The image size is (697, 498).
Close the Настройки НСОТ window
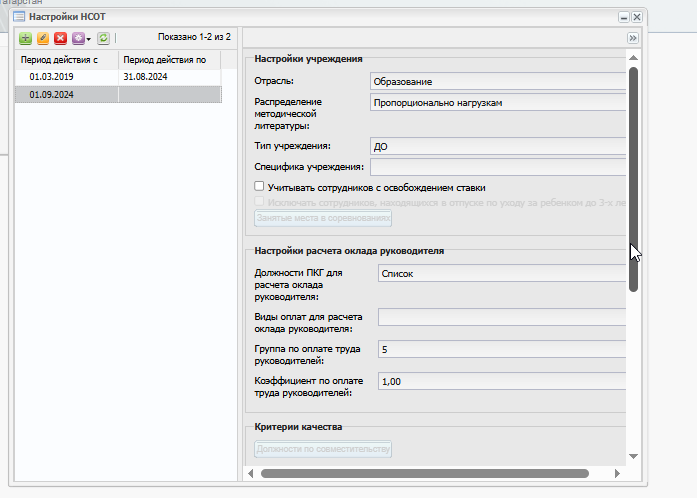click(637, 17)
